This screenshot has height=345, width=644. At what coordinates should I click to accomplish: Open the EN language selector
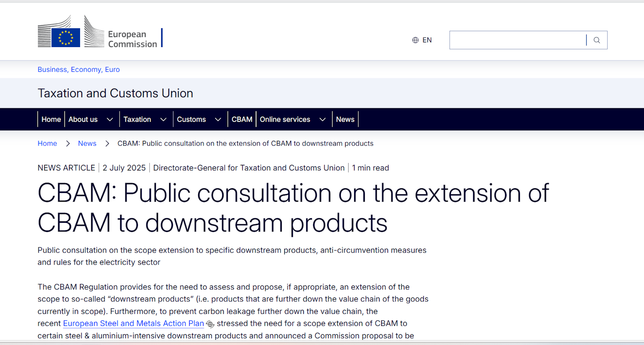click(422, 40)
